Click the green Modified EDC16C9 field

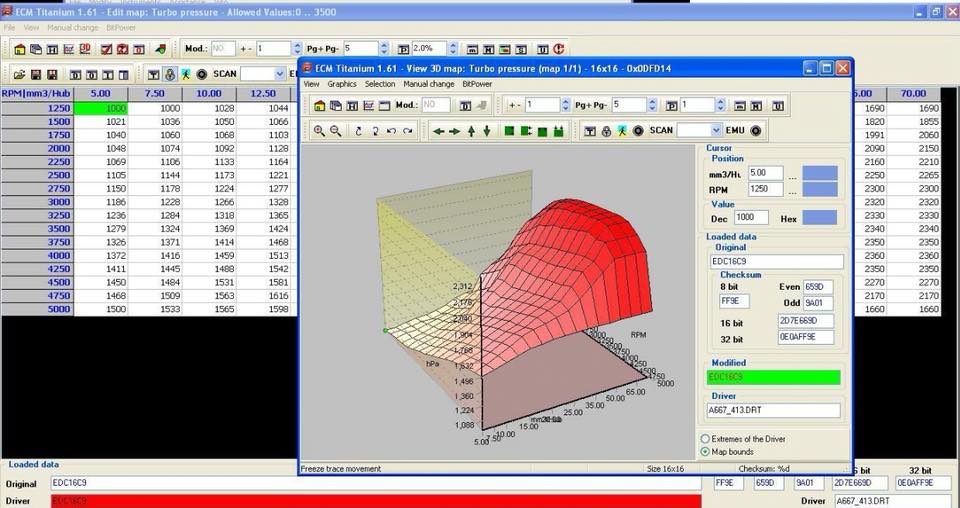(x=773, y=378)
